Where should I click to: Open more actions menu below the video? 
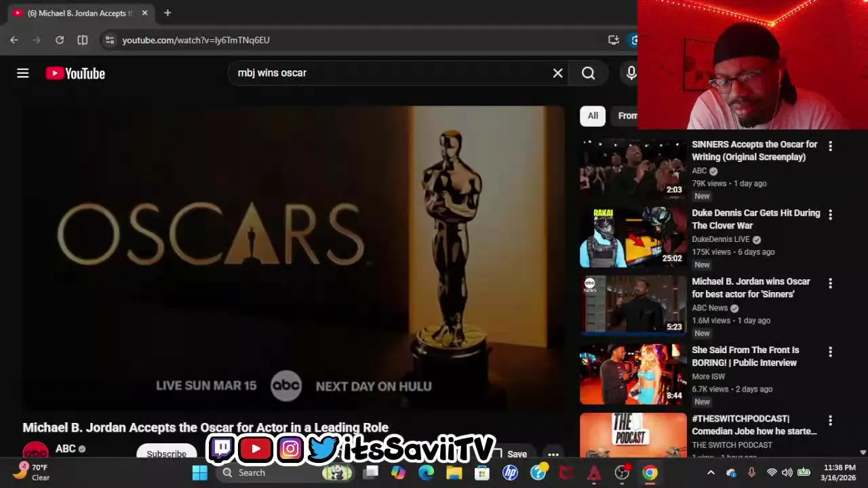(553, 454)
